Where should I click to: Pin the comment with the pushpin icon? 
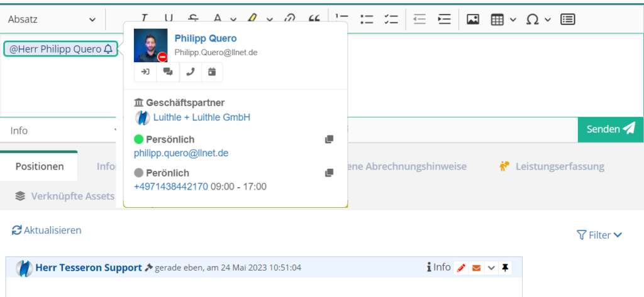tap(505, 268)
